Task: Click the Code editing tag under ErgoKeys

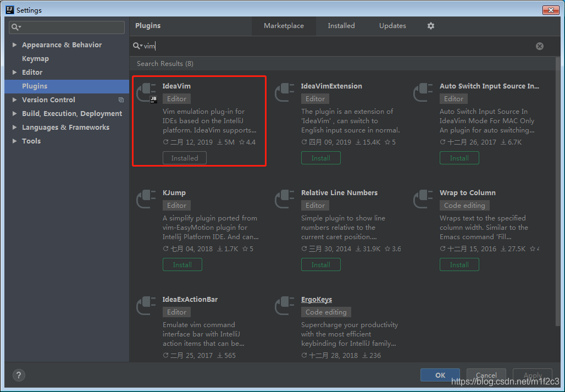Action: tap(326, 312)
